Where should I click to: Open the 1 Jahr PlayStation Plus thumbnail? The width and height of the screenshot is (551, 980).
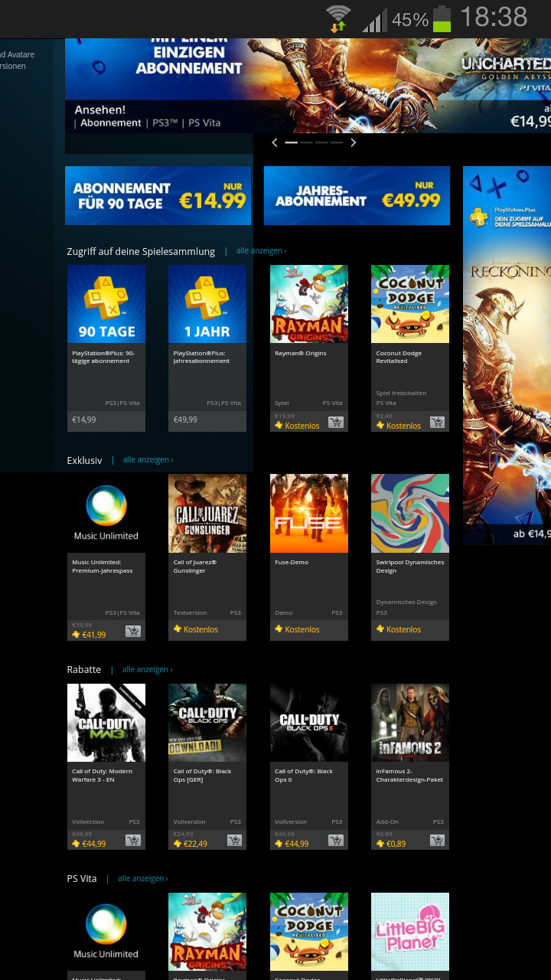[207, 304]
